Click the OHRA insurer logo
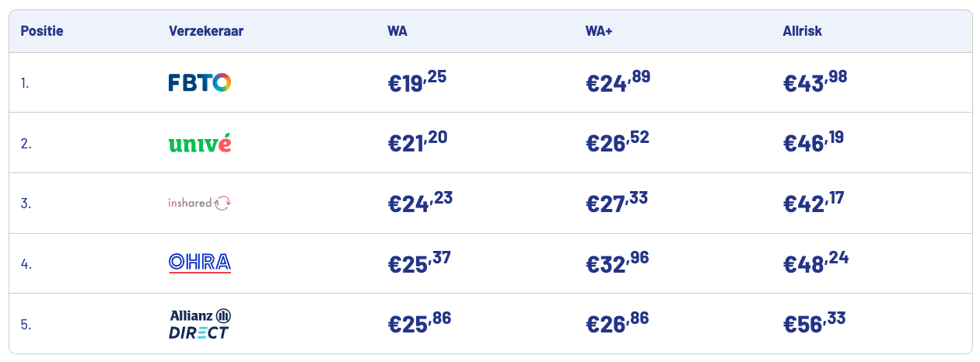This screenshot has height=362, width=980. (200, 263)
